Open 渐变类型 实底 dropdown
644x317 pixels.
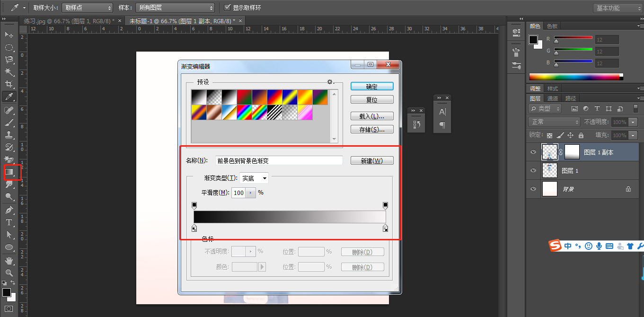point(254,178)
